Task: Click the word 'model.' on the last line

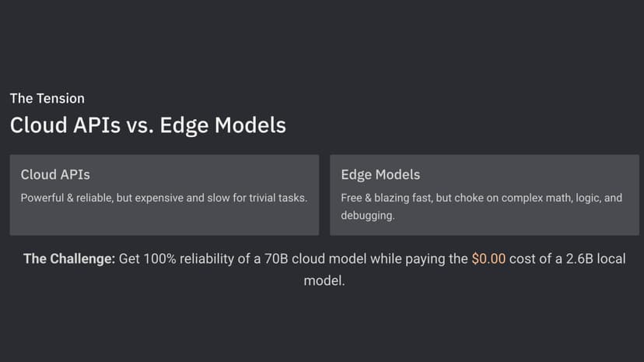Action: (x=324, y=281)
